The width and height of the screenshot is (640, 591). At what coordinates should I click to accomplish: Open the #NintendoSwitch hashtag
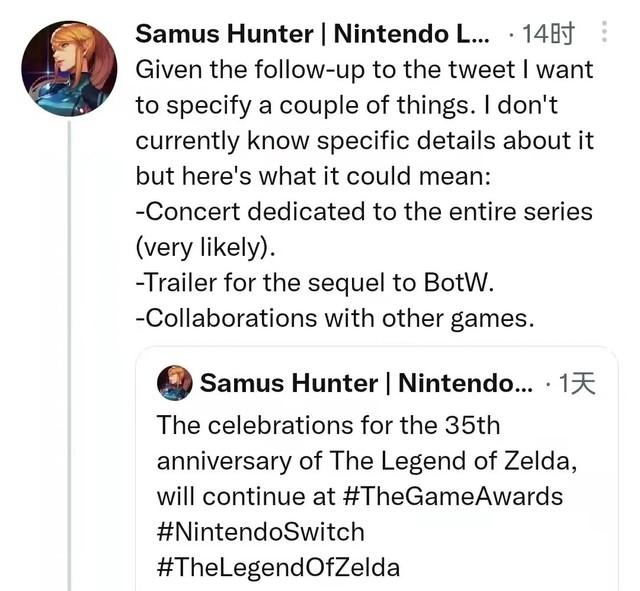260,531
